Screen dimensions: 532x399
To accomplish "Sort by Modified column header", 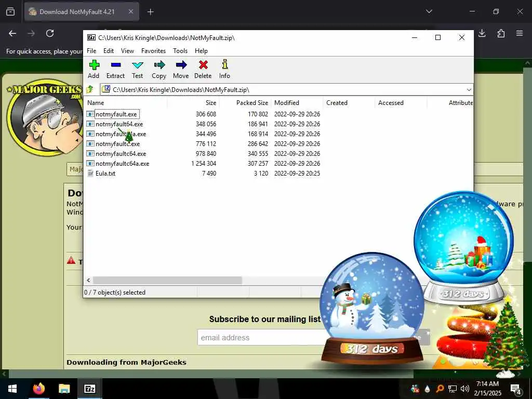I will (x=297, y=103).
